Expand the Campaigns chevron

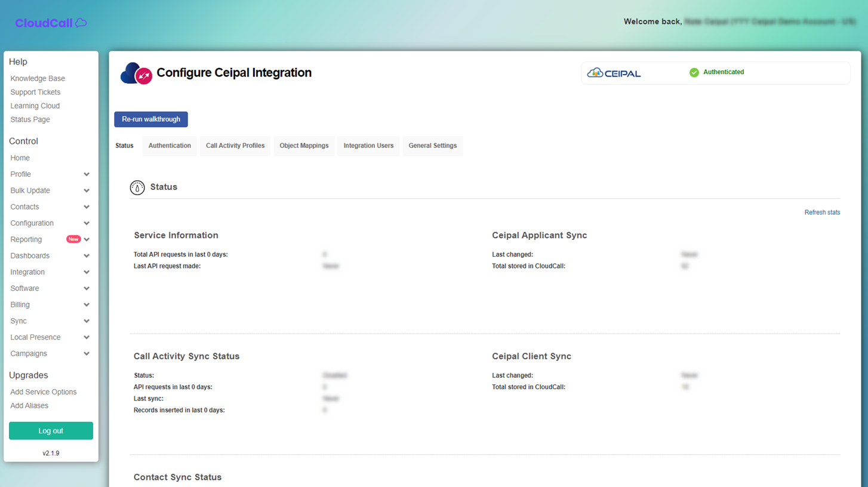(87, 354)
